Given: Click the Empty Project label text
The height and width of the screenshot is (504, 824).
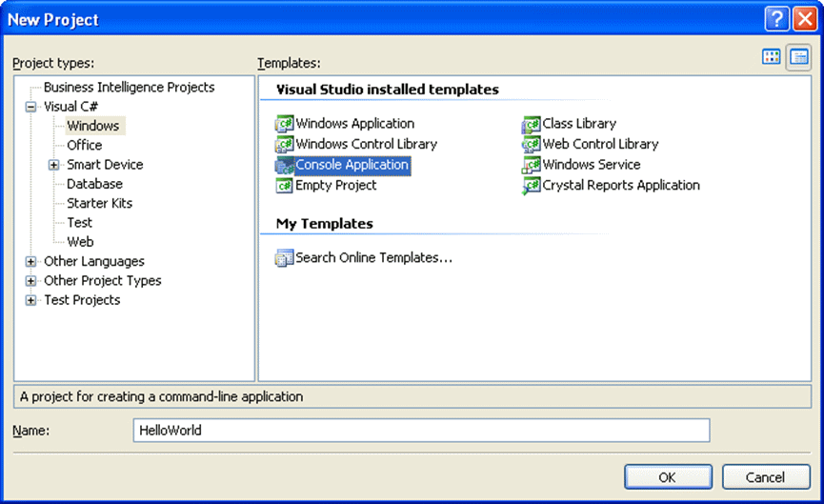Looking at the screenshot, I should point(336,186).
